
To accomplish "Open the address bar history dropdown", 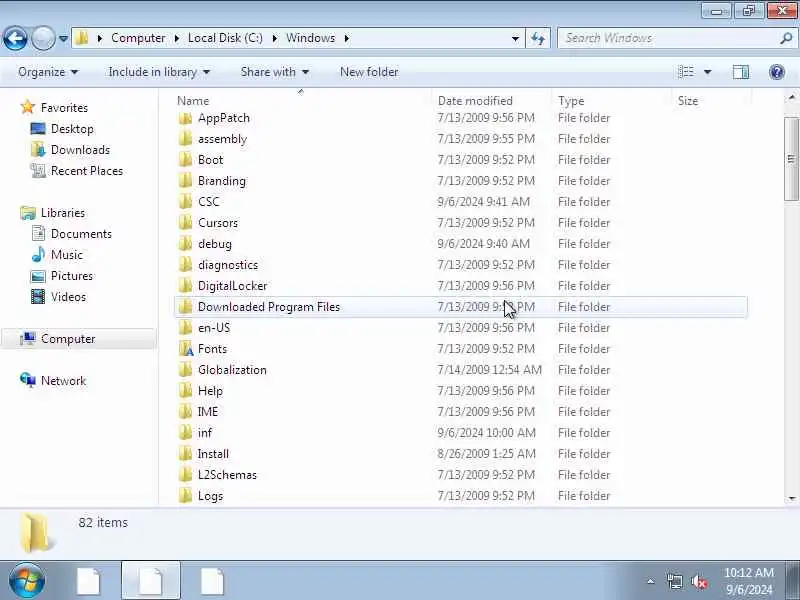I will pyautogui.click(x=515, y=38).
